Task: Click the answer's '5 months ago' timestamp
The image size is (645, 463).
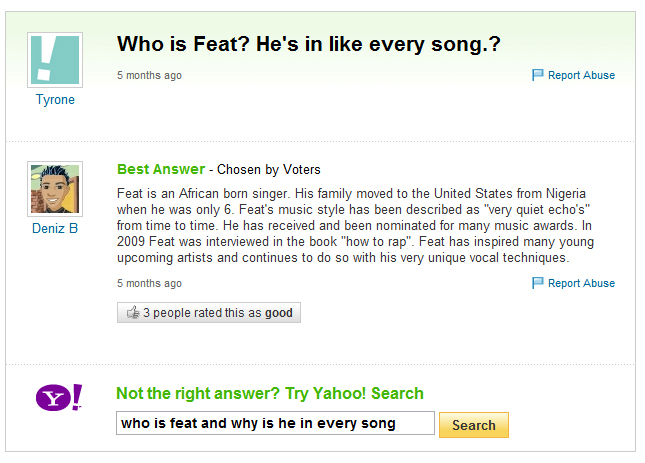Action: 149,283
